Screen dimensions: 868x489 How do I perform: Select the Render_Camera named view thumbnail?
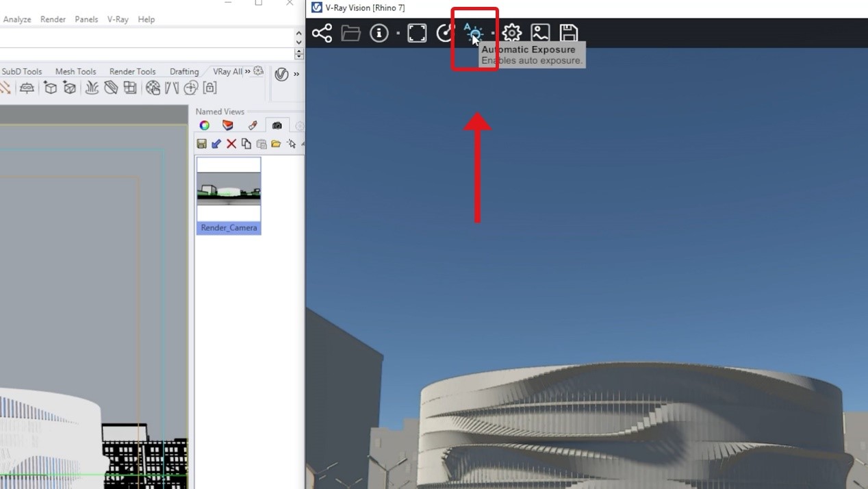229,195
